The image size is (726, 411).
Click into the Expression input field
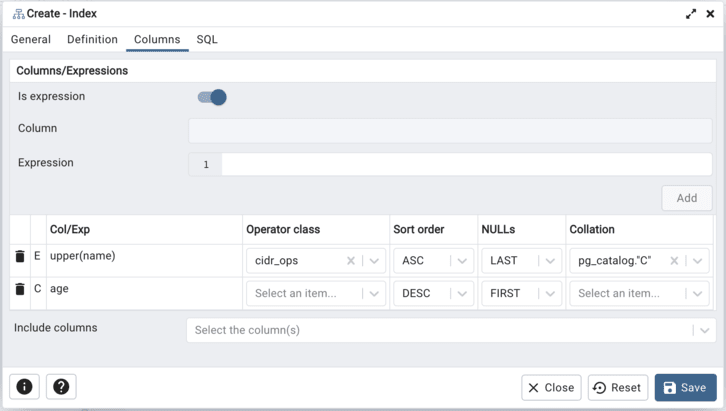pyautogui.click(x=466, y=164)
